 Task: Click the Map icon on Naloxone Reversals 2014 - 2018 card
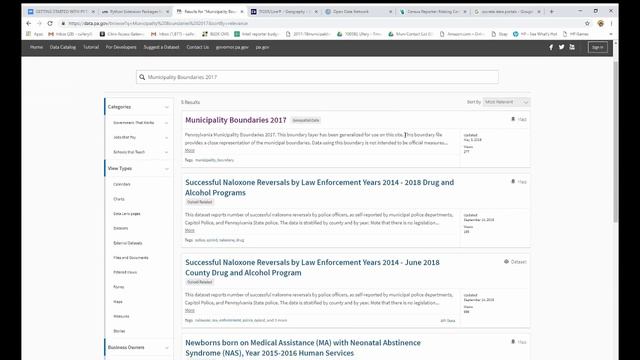coord(513,182)
